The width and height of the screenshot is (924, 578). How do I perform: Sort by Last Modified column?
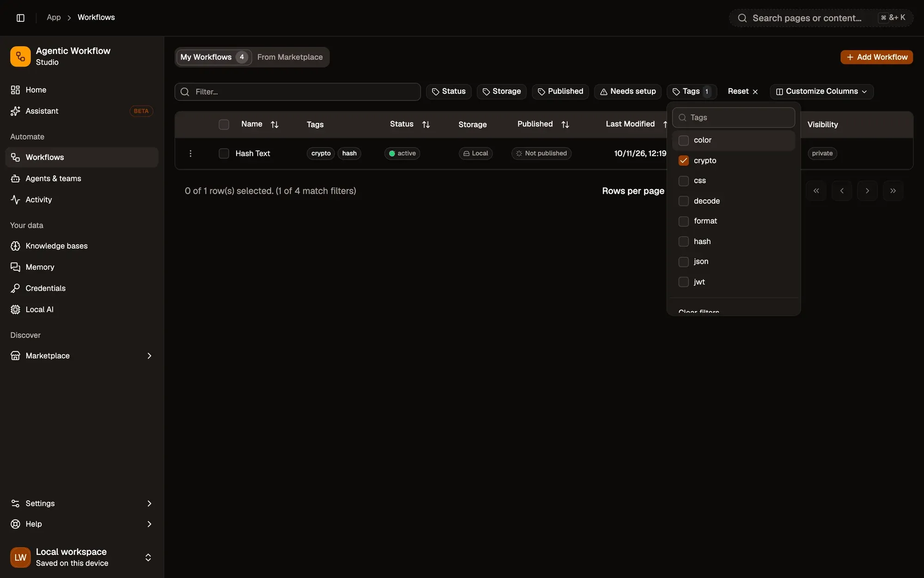tap(636, 124)
